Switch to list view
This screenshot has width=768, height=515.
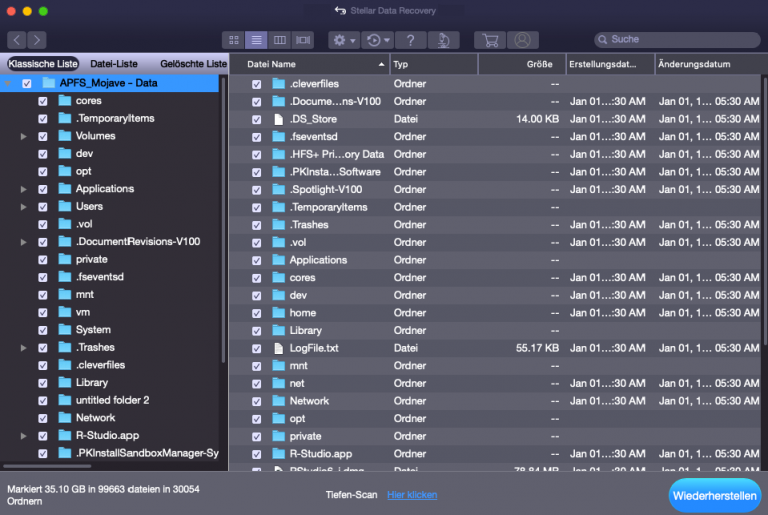click(256, 40)
